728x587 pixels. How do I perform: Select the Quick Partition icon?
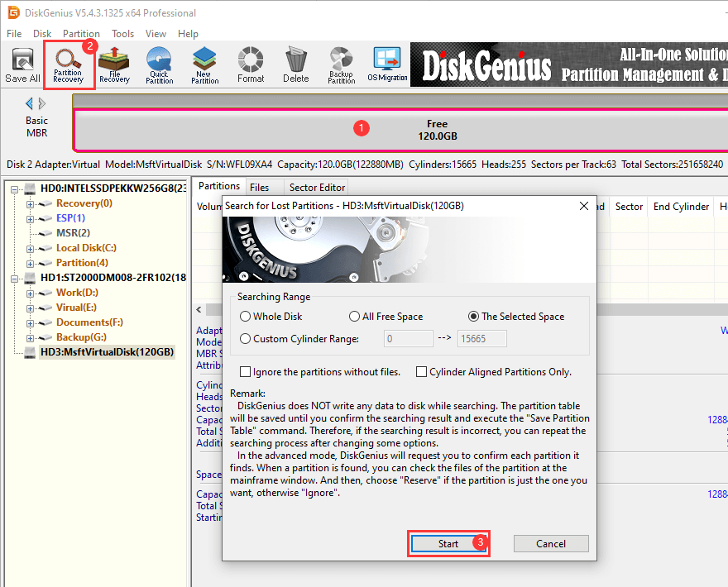pos(160,66)
